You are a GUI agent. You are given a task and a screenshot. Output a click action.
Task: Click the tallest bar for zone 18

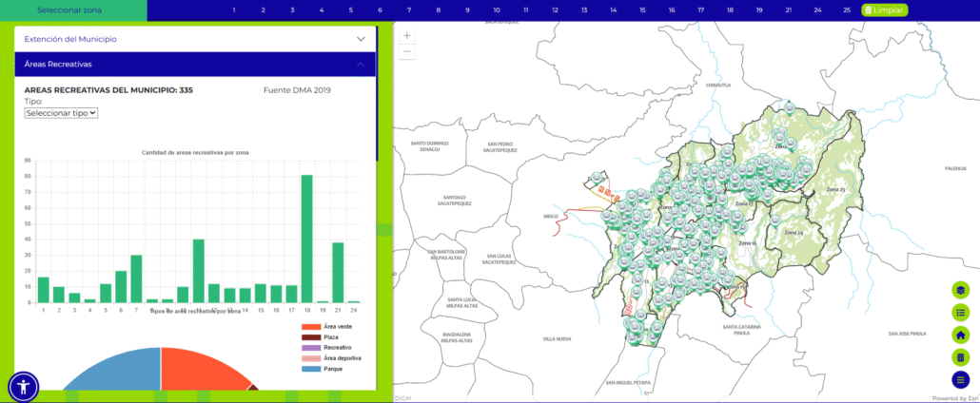click(306, 238)
